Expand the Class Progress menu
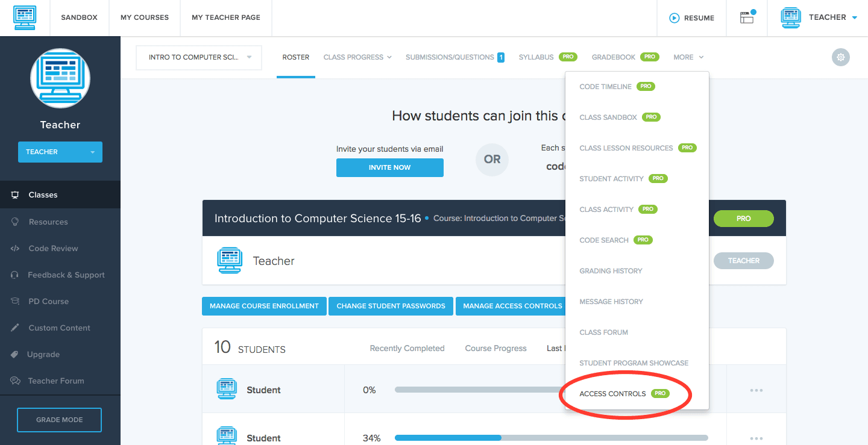This screenshot has height=445, width=868. pyautogui.click(x=357, y=57)
